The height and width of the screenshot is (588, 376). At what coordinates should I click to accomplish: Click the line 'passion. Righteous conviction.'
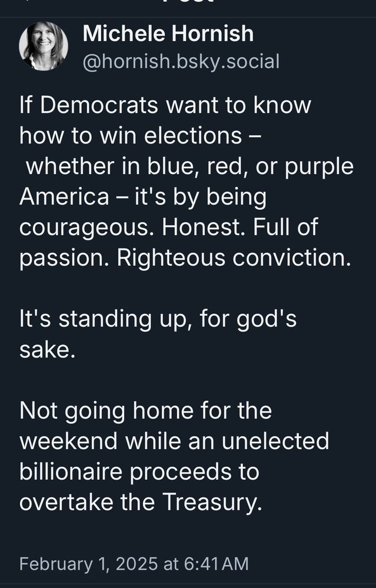[x=185, y=258]
